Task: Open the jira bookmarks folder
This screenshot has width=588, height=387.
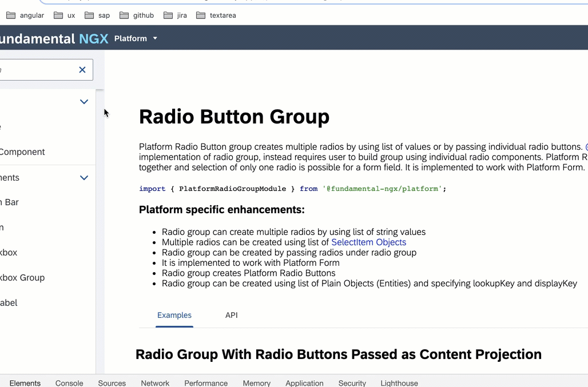Action: click(x=175, y=15)
